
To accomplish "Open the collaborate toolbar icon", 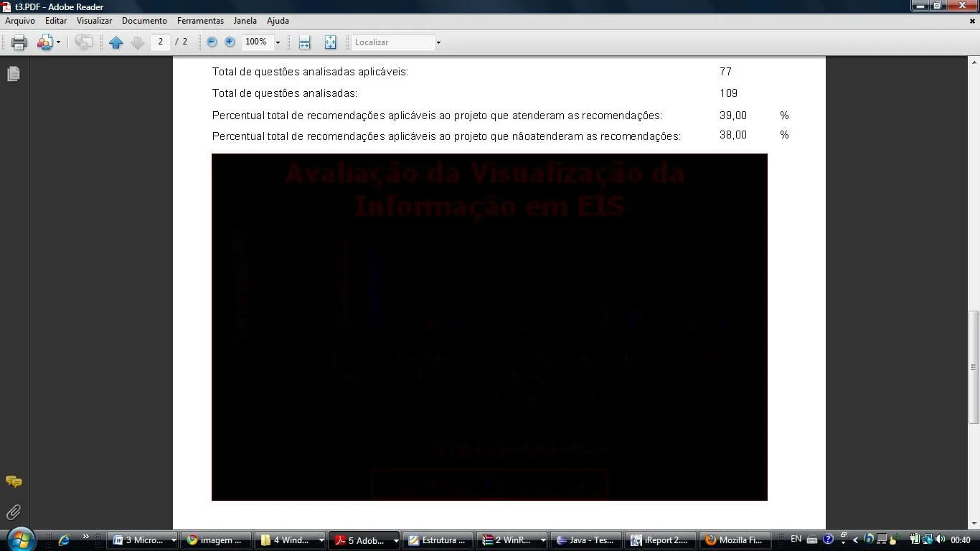I will pos(44,42).
